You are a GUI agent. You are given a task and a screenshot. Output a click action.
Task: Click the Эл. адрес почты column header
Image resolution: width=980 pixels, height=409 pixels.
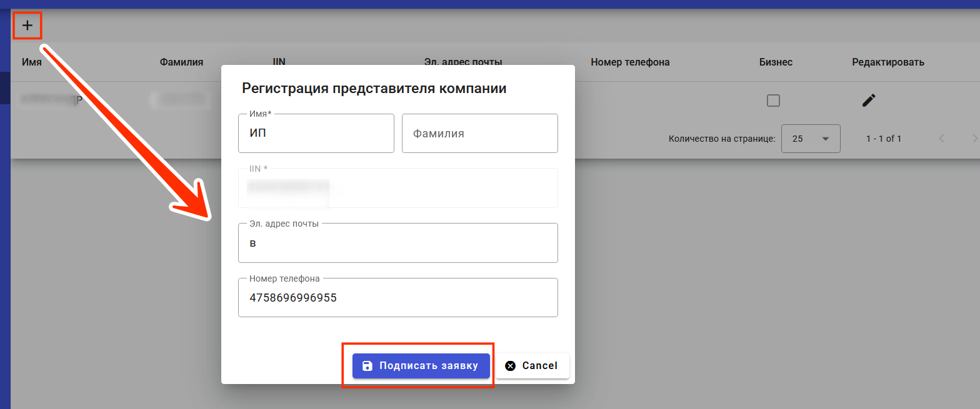463,62
